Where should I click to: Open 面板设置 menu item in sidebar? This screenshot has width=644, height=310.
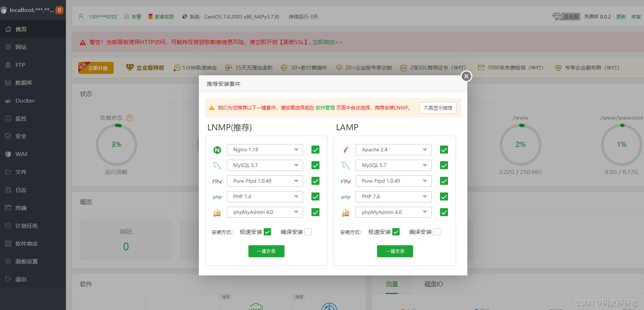click(33, 261)
